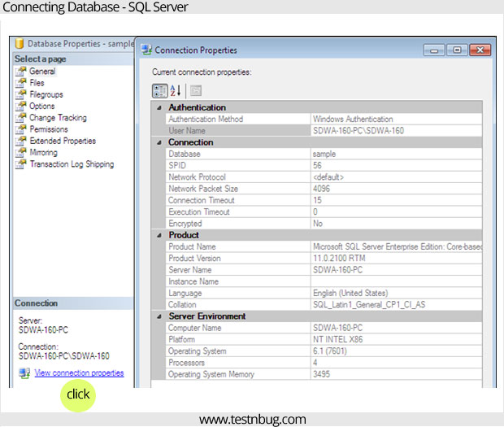Select the User Name property row
The image size is (504, 427).
click(x=324, y=131)
